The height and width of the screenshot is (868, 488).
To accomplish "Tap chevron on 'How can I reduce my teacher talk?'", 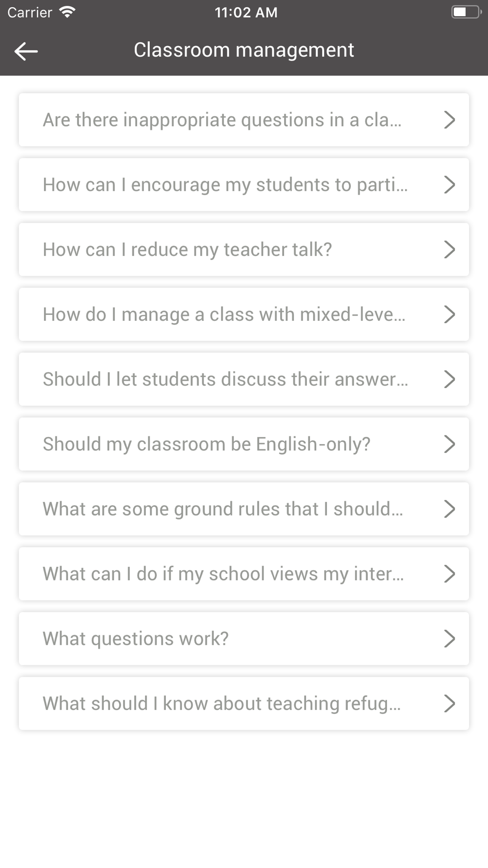I will point(449,249).
